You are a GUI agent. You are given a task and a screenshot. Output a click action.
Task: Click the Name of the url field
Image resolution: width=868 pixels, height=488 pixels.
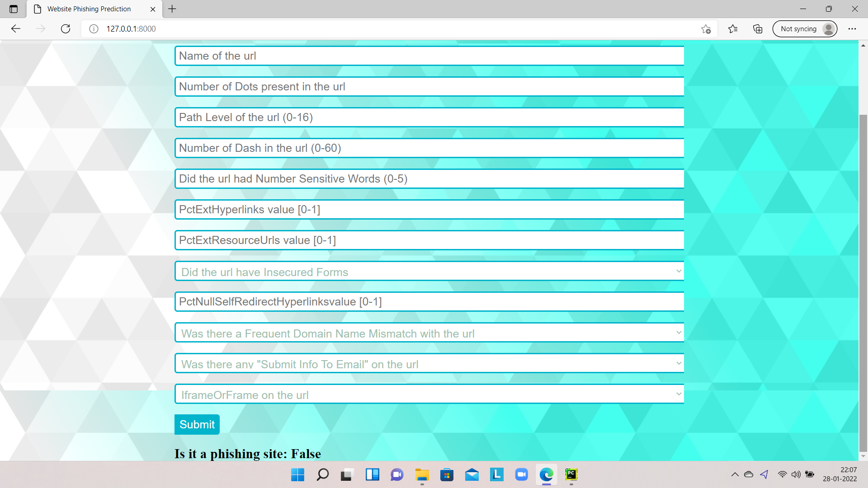tap(429, 56)
